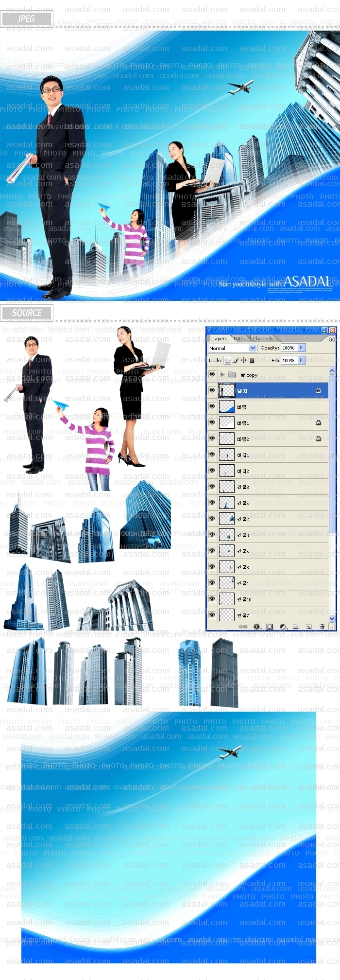Toggle the eye of the 건물10 layer
The width and height of the screenshot is (340, 980).
tap(212, 599)
